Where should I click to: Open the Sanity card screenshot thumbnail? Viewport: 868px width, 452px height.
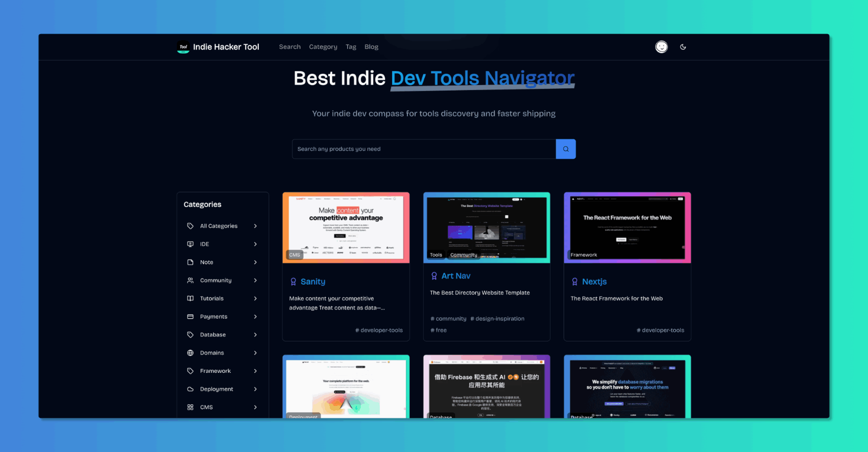346,228
